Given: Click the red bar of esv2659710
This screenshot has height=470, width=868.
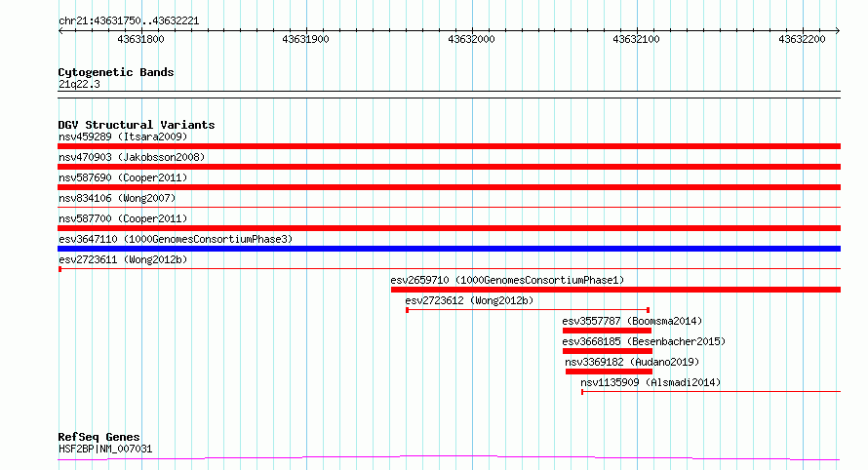Looking at the screenshot, I should pos(615,290).
